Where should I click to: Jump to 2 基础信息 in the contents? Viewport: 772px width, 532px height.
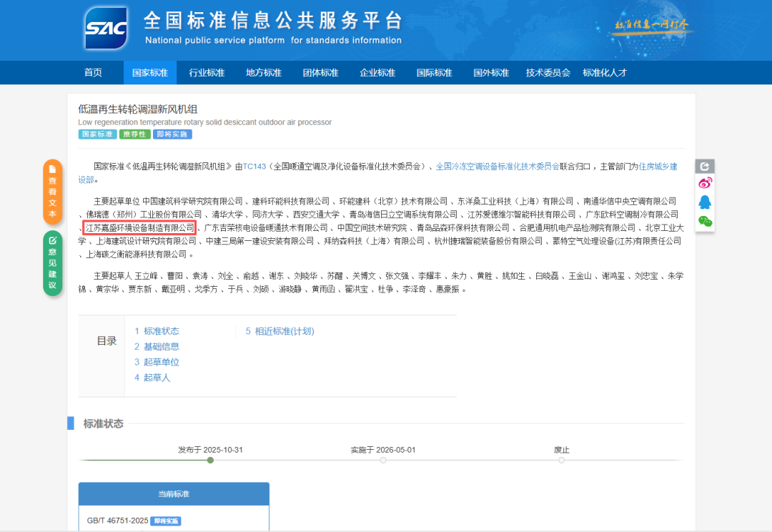(x=157, y=347)
